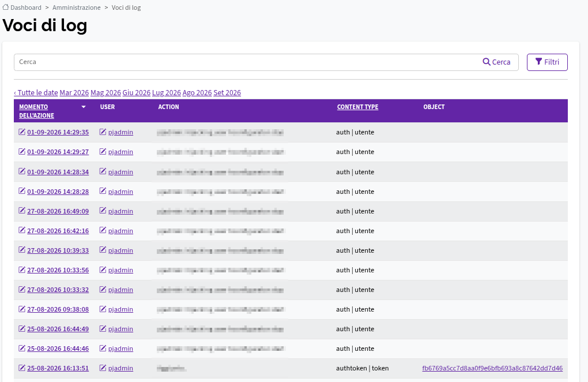588x382 pixels.
Task: Open log entry 27-08-2026 09:38:08
Action: [58, 309]
